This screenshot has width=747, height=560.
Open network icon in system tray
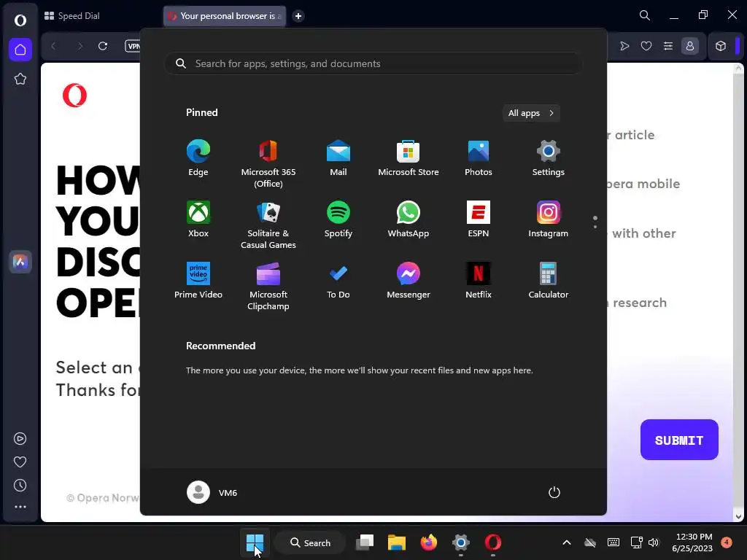[636, 542]
